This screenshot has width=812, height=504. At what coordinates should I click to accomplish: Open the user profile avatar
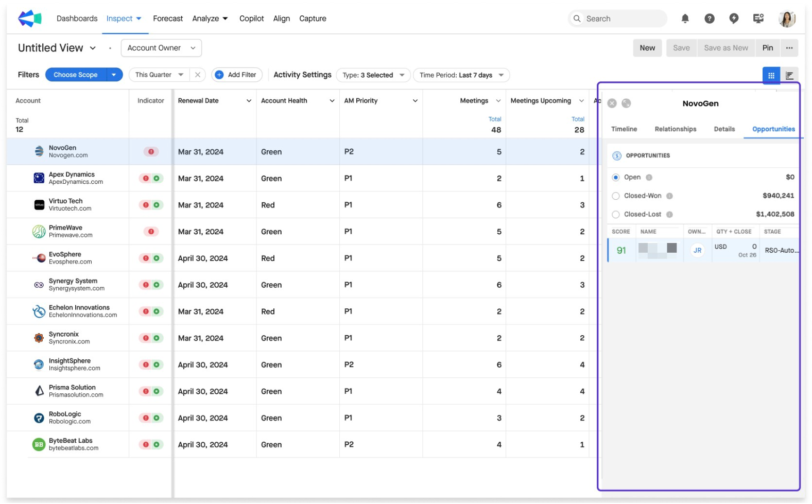coord(787,19)
